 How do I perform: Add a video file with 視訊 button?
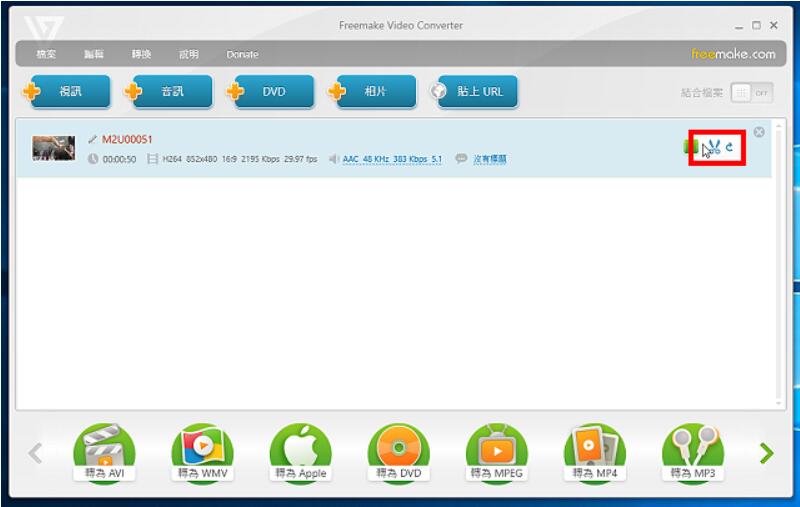coord(67,92)
